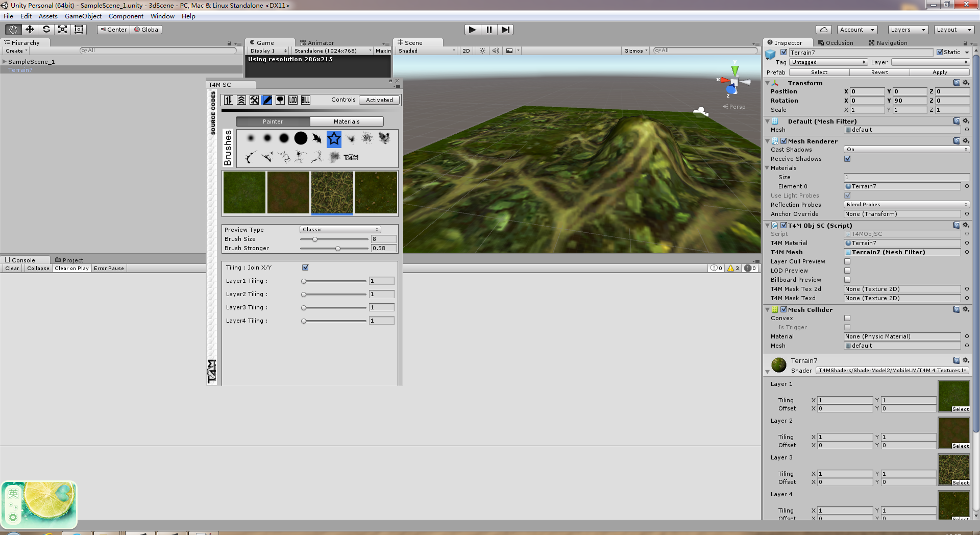This screenshot has width=980, height=535.
Task: Toggle Tiling Join X/Y checkbox
Action: 305,267
